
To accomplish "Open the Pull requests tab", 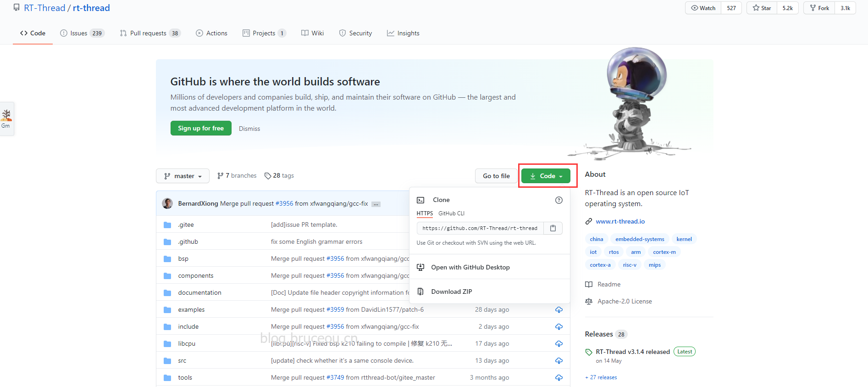I will tap(150, 33).
